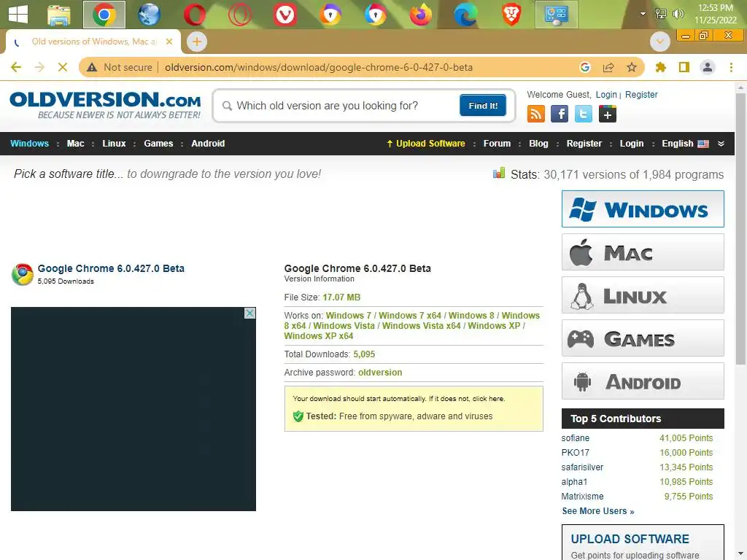
Task: Launch Vivaldi browser from taskbar
Action: point(285,15)
